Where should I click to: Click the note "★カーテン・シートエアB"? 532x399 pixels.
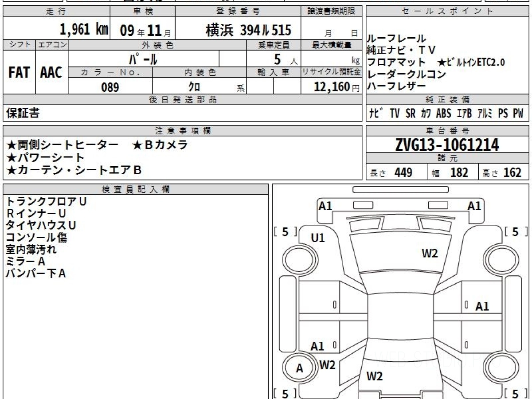74,170
